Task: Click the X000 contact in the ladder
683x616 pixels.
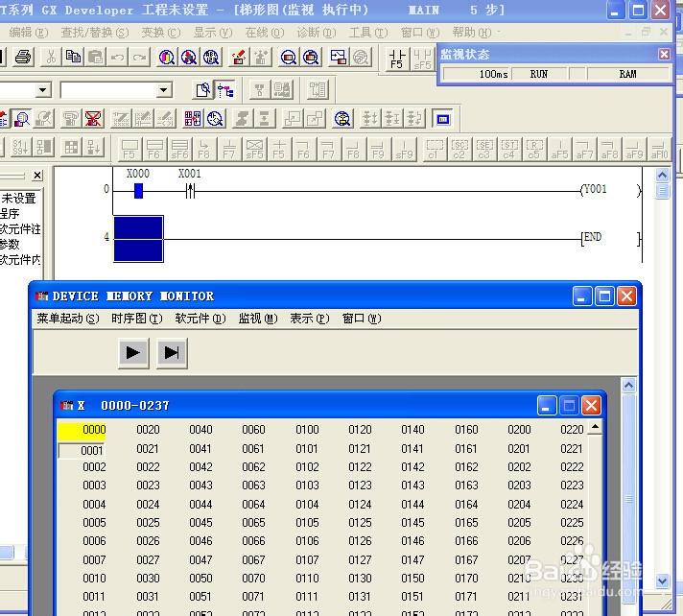Action: coord(138,191)
